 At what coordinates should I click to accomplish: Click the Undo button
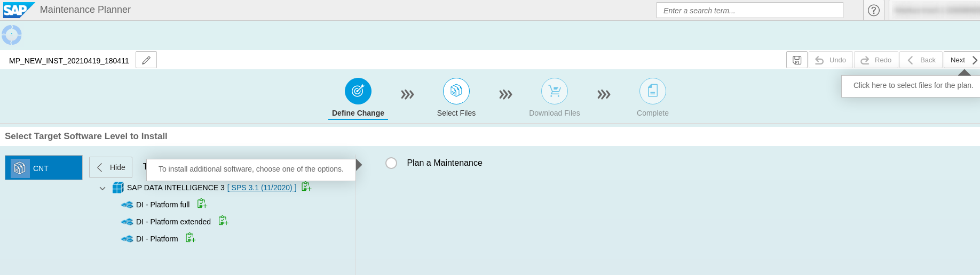pyautogui.click(x=831, y=60)
